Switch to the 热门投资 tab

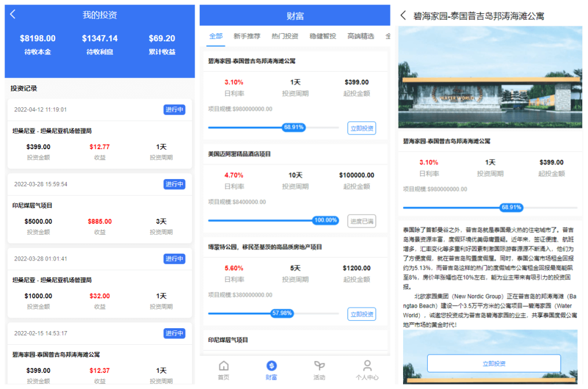click(x=285, y=36)
